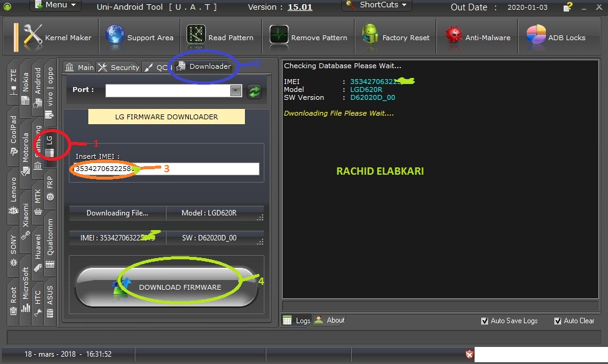Switch to the Main tab
608x364 pixels.
[79, 68]
